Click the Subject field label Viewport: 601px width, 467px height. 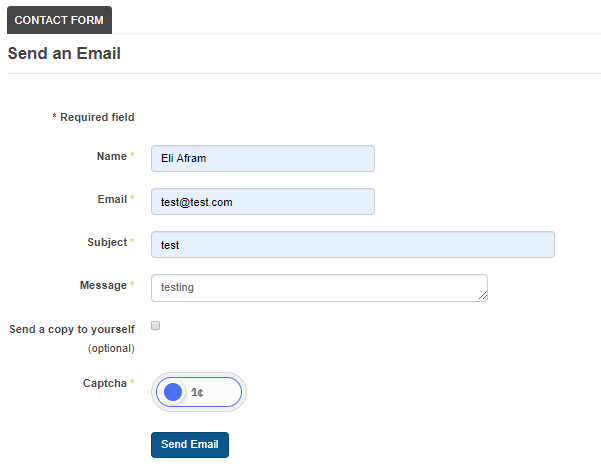(x=107, y=242)
